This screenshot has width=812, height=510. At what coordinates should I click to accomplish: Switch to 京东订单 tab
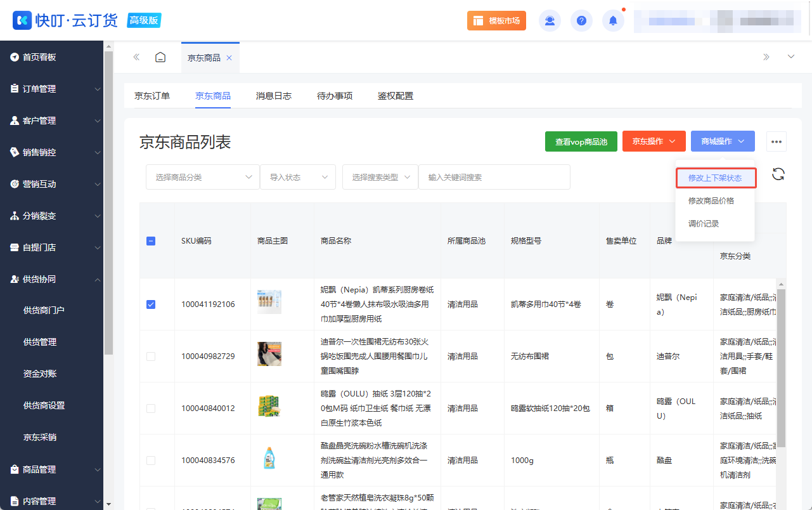click(x=152, y=96)
